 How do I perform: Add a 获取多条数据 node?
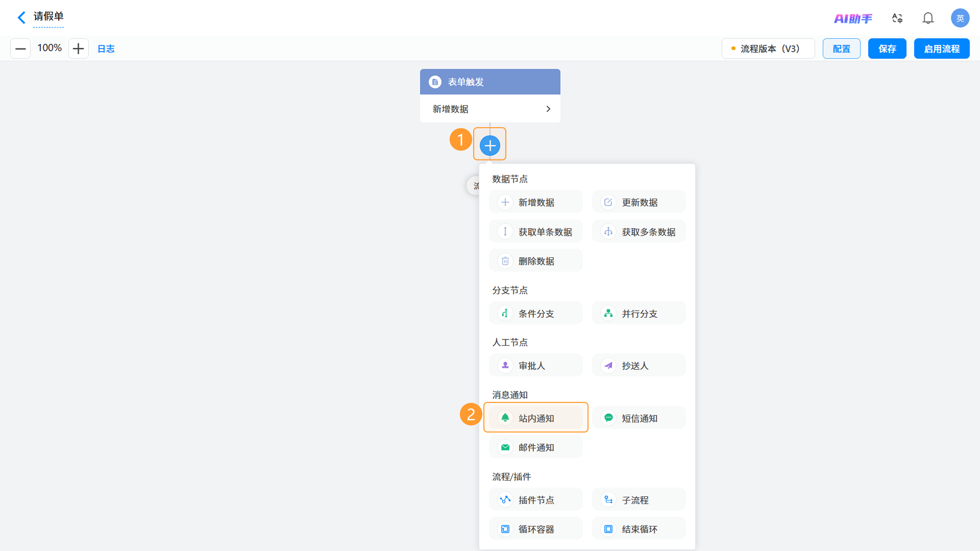(639, 231)
